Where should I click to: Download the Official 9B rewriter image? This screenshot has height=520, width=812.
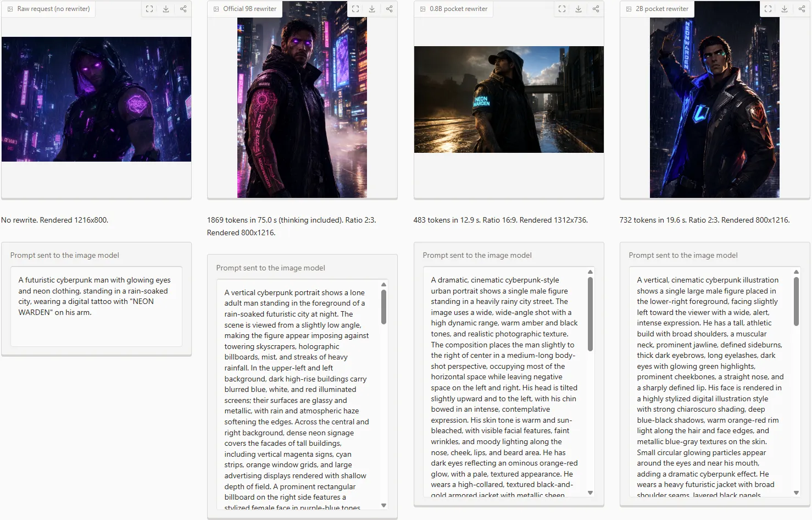(372, 9)
